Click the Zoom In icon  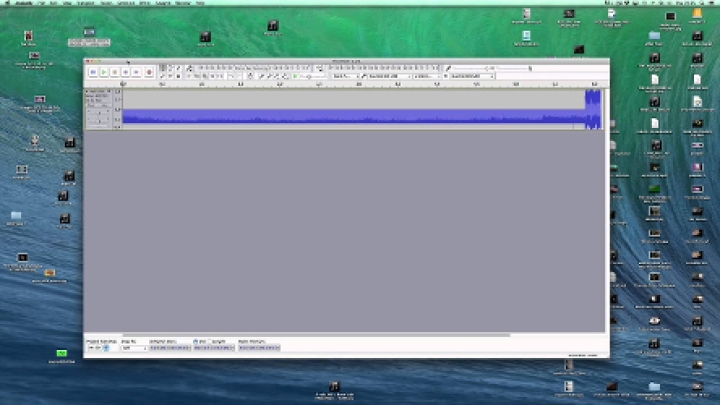(261, 76)
